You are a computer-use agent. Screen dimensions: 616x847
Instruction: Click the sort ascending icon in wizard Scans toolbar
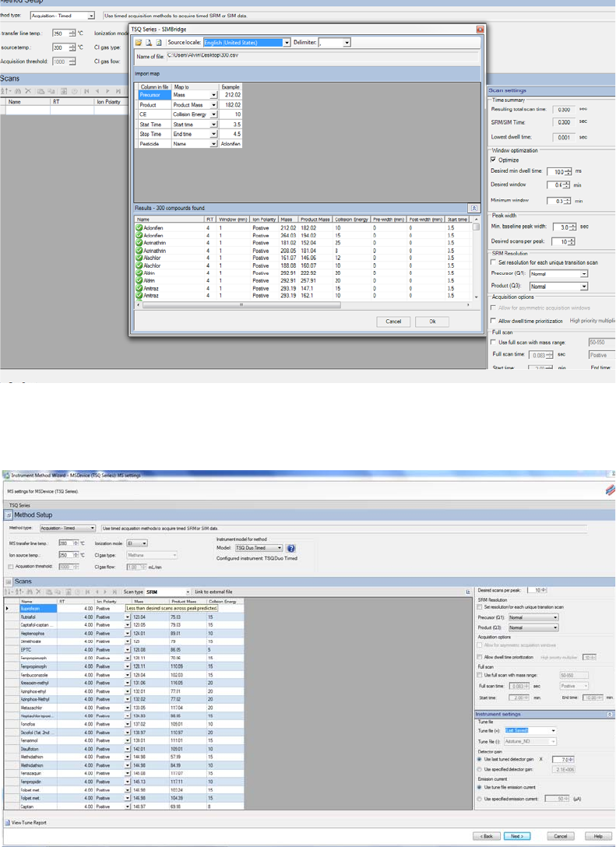(8, 592)
